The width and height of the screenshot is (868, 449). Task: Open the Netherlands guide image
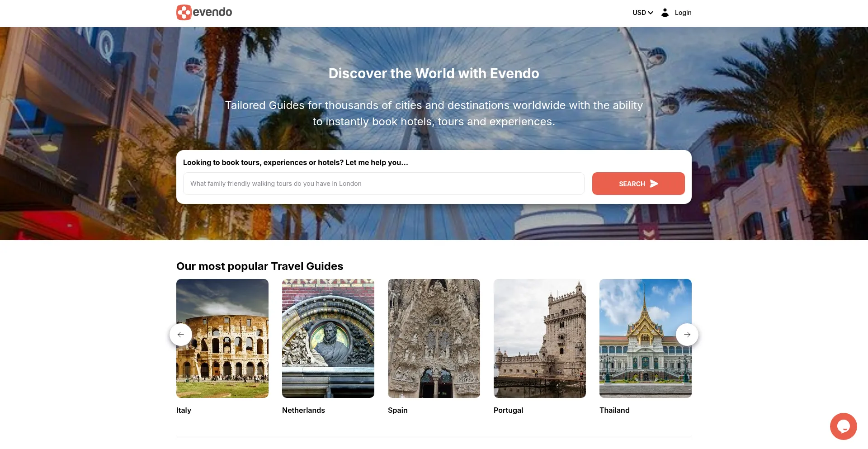(x=328, y=338)
